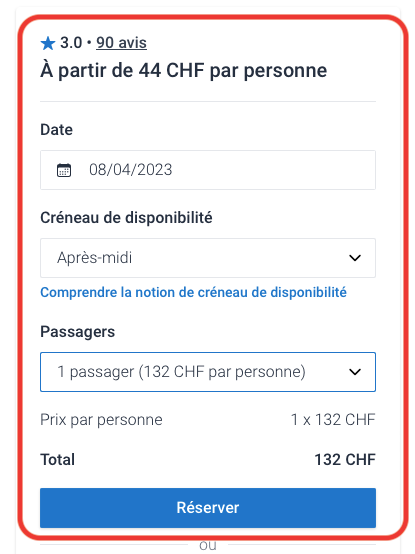Click the bold 132 CHF total amount
Viewport: 415px width, 554px height.
pos(345,460)
